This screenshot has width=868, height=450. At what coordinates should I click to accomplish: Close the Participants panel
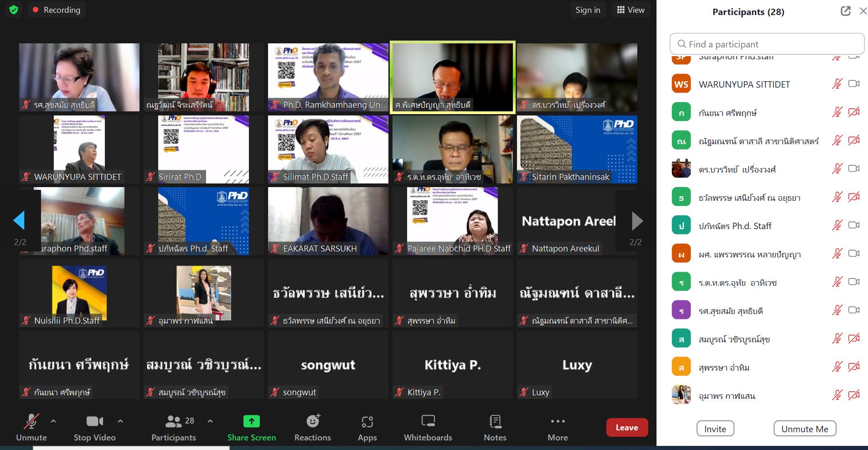863,11
